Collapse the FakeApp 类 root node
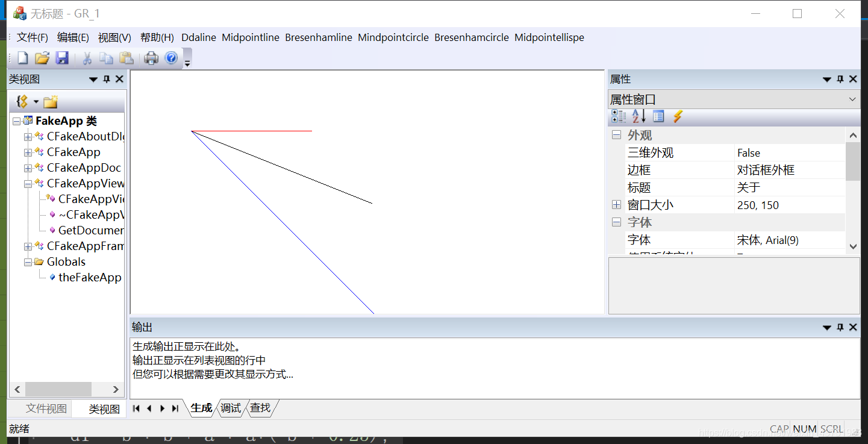 (x=16, y=121)
